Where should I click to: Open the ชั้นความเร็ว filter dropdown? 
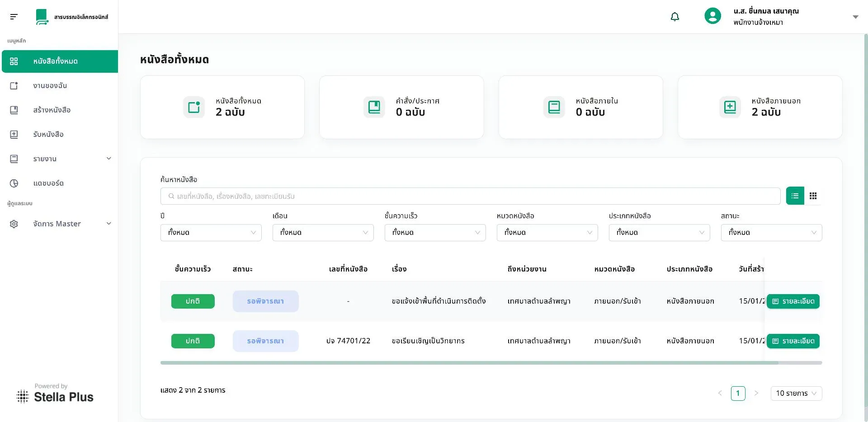435,233
